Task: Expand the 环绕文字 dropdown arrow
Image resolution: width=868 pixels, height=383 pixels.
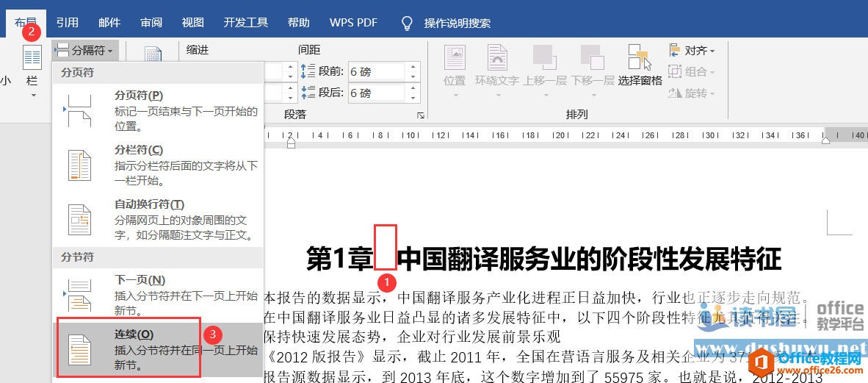Action: point(498,96)
